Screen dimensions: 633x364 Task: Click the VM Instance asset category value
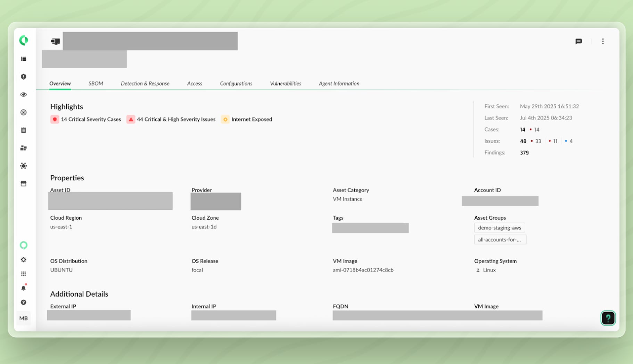pyautogui.click(x=347, y=199)
